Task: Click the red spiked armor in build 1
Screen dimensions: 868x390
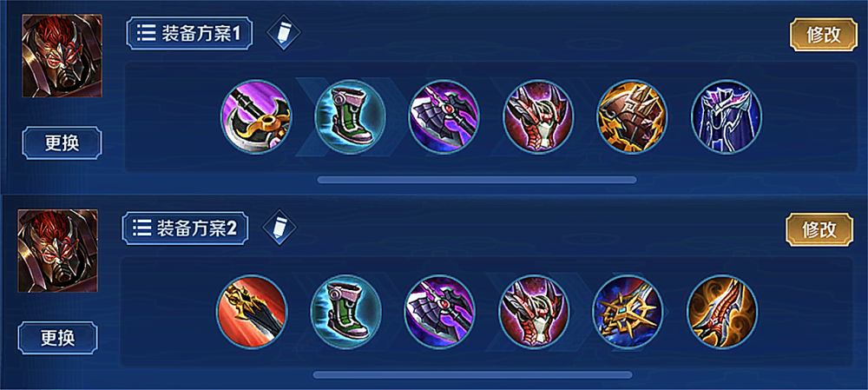Action: pyautogui.click(x=538, y=117)
